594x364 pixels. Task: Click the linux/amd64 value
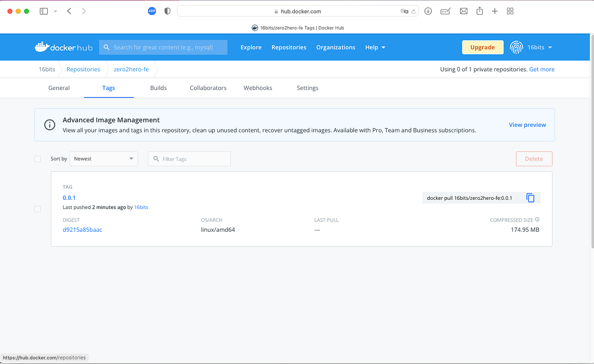(218, 230)
